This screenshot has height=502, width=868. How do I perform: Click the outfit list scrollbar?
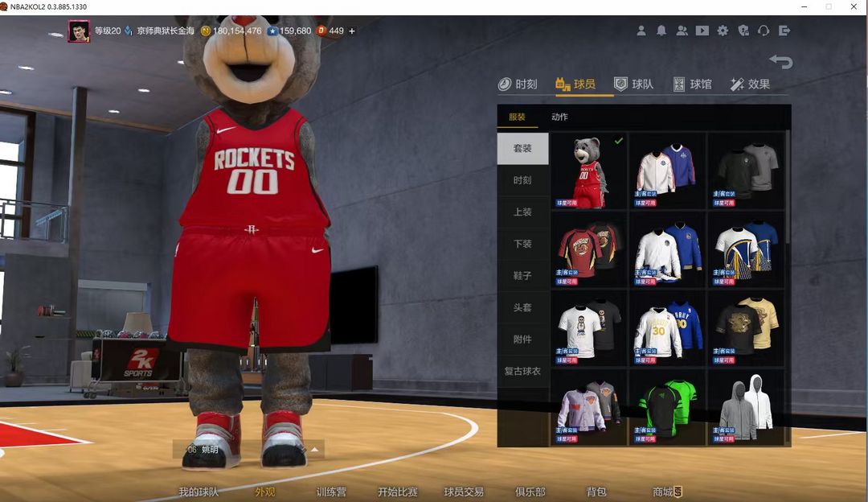click(x=788, y=186)
